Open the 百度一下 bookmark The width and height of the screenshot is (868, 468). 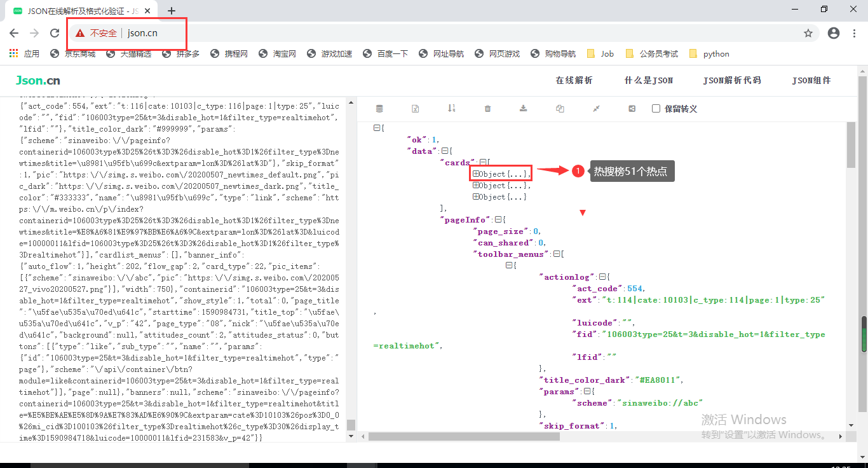(386, 54)
